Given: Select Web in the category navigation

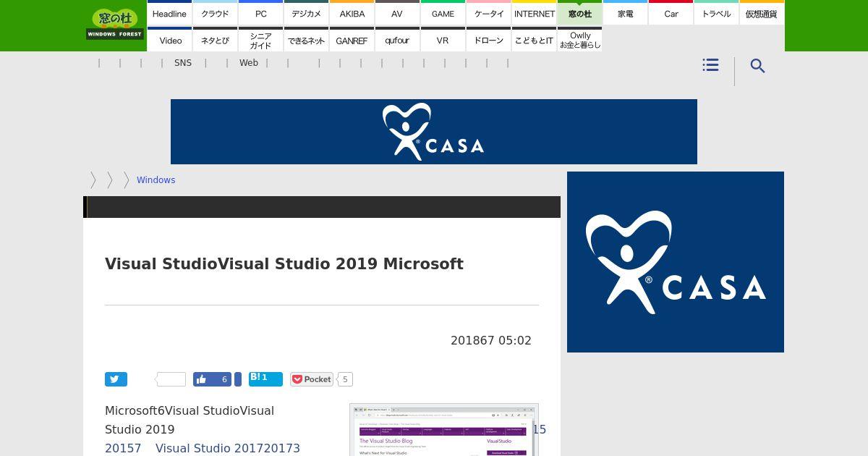Looking at the screenshot, I should (249, 63).
